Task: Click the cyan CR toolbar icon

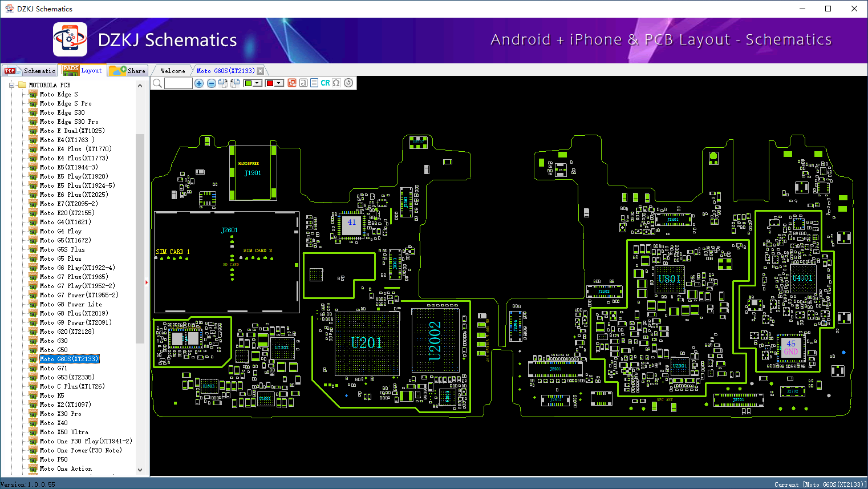Action: tap(325, 83)
